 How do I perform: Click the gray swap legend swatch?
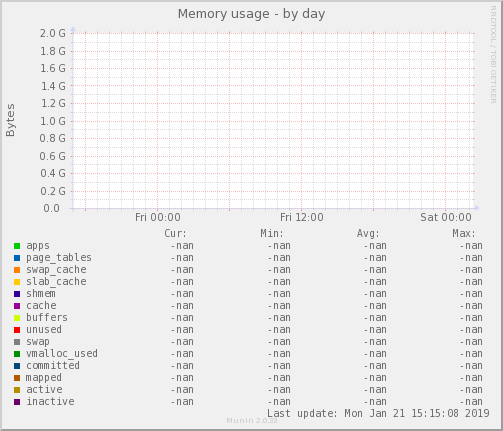(17, 342)
